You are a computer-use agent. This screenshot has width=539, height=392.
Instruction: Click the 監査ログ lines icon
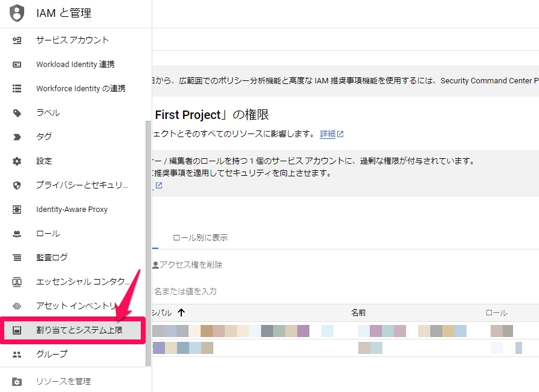pyautogui.click(x=17, y=258)
